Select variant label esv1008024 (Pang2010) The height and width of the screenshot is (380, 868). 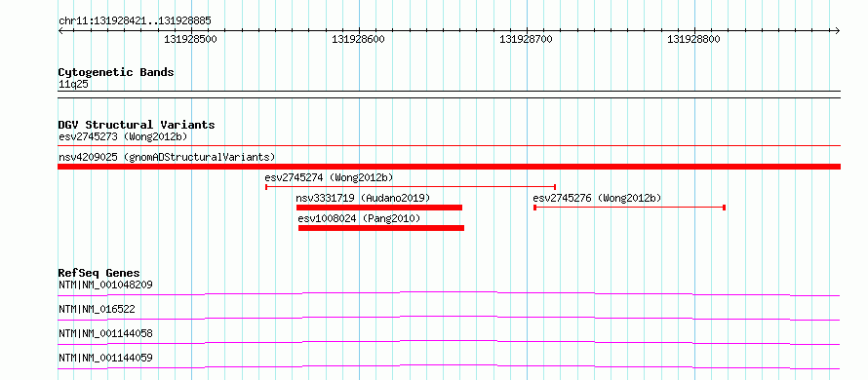(359, 218)
